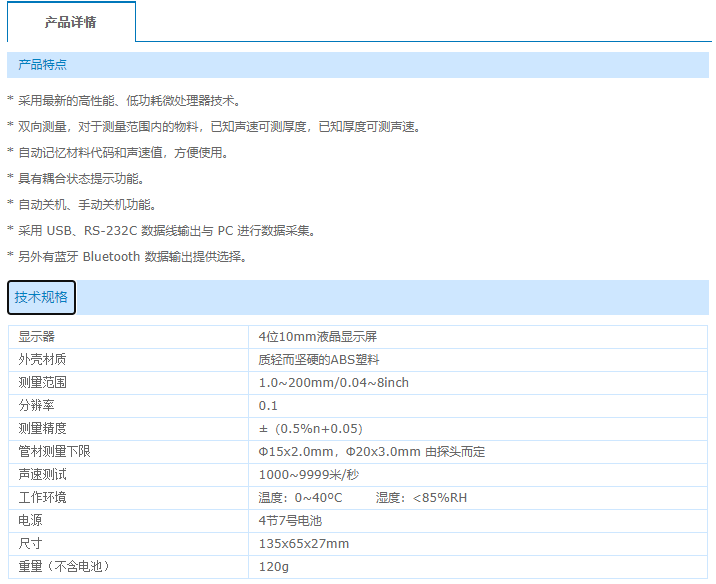Click the 测量范围 row label

(x=43, y=383)
